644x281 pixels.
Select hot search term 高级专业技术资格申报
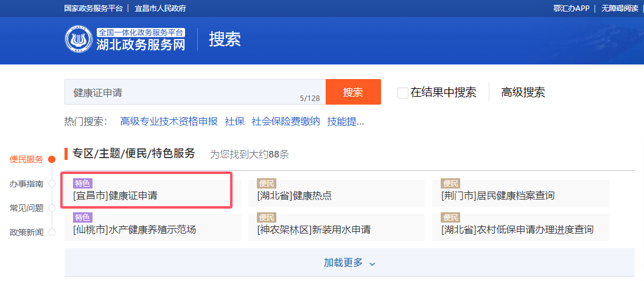coord(169,121)
